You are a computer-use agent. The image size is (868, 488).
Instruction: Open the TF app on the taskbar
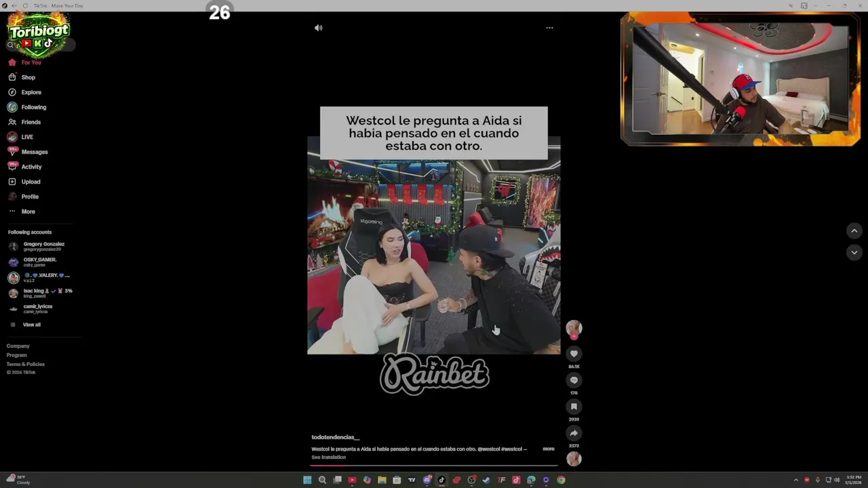(501, 480)
